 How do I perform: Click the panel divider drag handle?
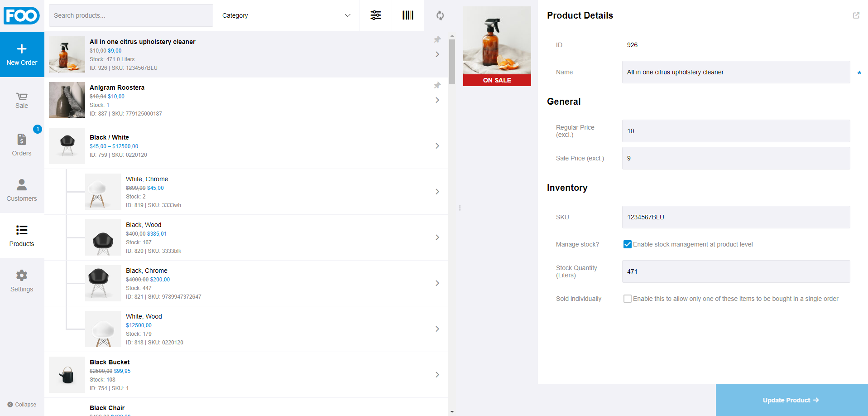[x=460, y=208]
